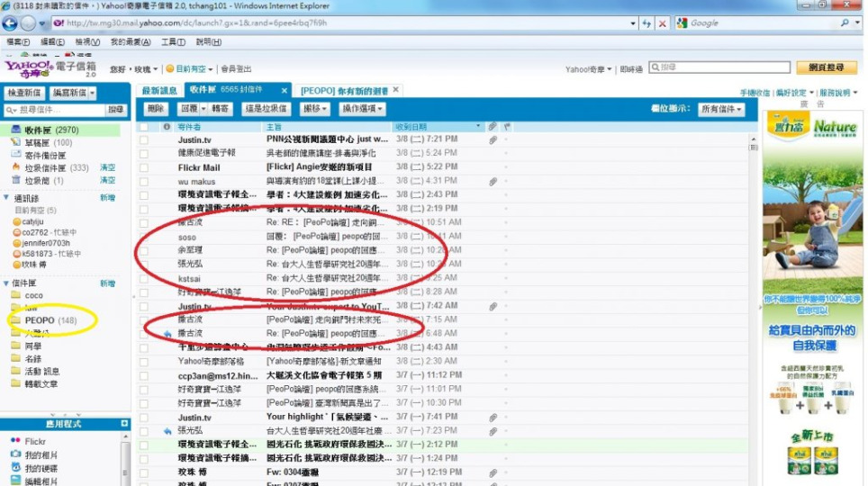Click the 刪除 delete button
This screenshot has height=486, width=868.
tap(156, 109)
